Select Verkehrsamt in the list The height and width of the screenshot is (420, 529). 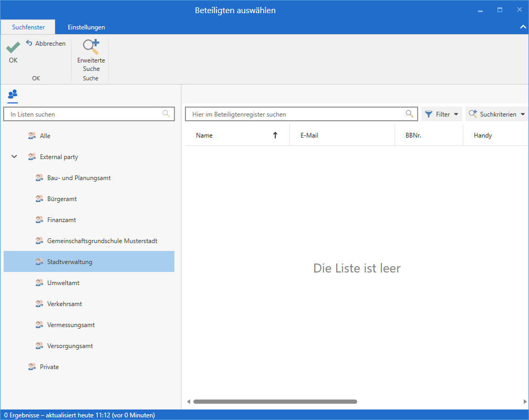pos(89,303)
